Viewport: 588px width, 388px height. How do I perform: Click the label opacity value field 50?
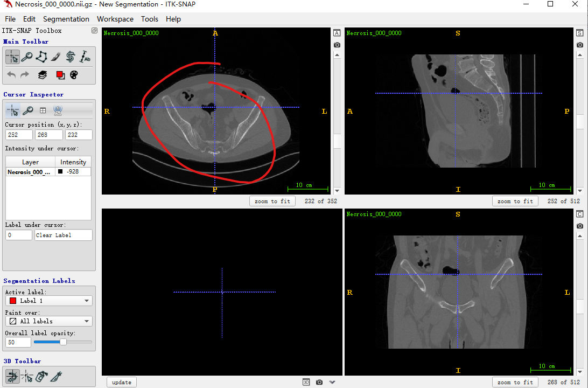tap(18, 342)
